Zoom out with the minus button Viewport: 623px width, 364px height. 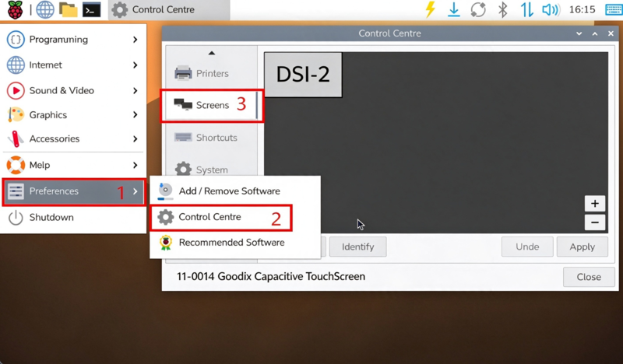595,222
